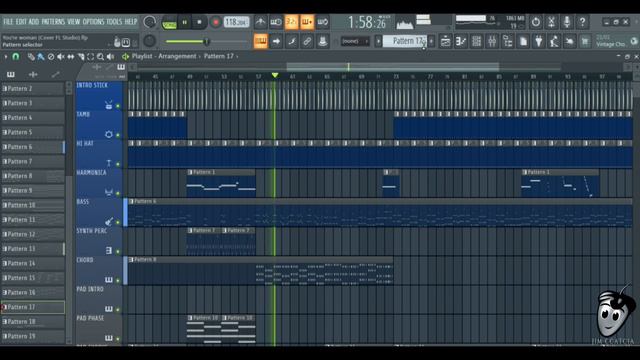Viewport: 640px width, 360px height.
Task: Open the Mixer view icon
Action: pyautogui.click(x=492, y=41)
